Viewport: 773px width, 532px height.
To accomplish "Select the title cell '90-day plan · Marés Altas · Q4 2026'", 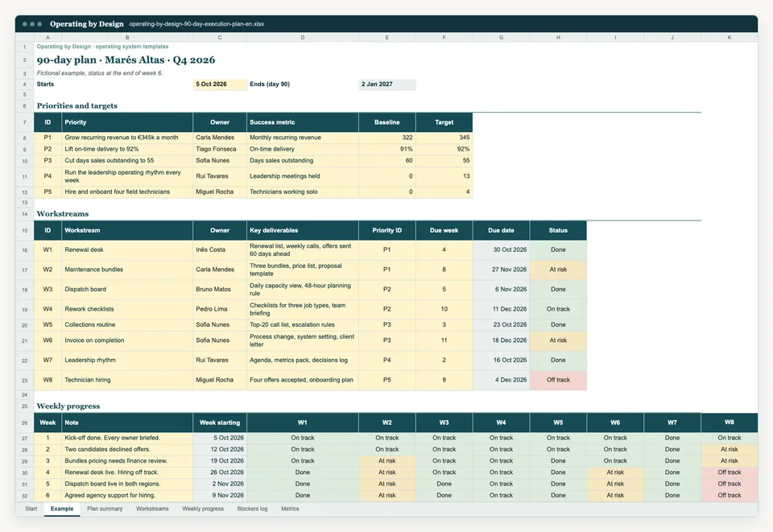I will [x=126, y=60].
